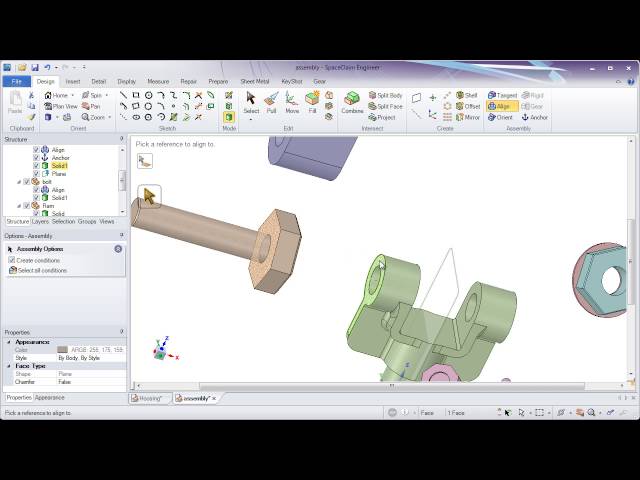The image size is (640, 480).
Task: Toggle visibility checkbox for bolt component
Action: tap(27, 182)
